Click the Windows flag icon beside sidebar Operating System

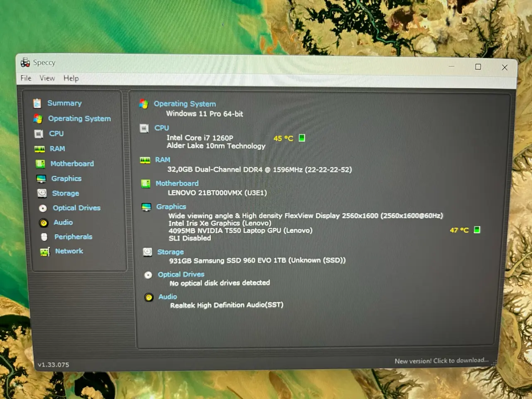click(x=38, y=119)
